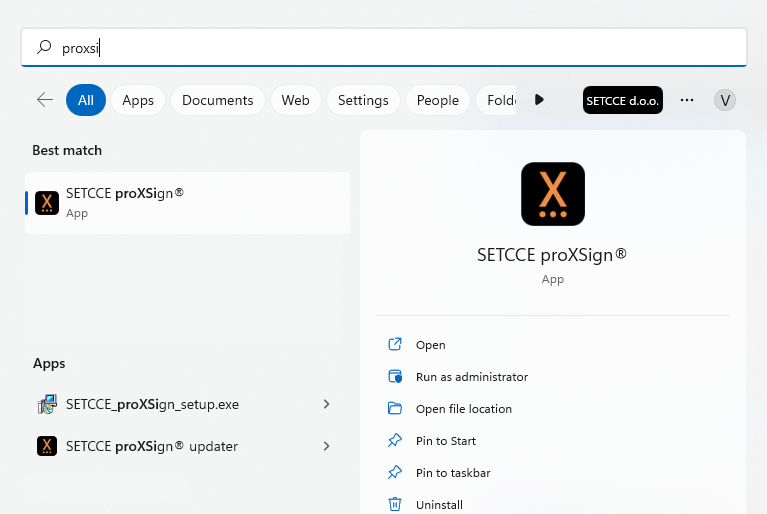Click the search magnifier icon

(44, 47)
